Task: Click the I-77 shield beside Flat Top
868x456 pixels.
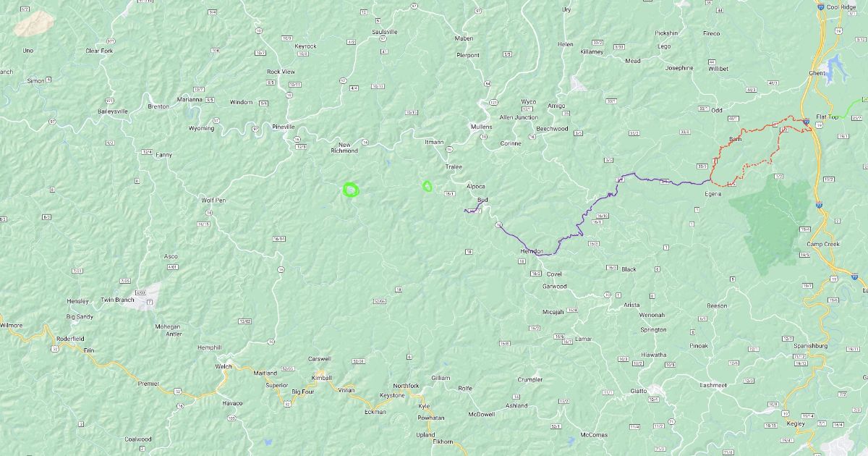Action: pos(805,122)
